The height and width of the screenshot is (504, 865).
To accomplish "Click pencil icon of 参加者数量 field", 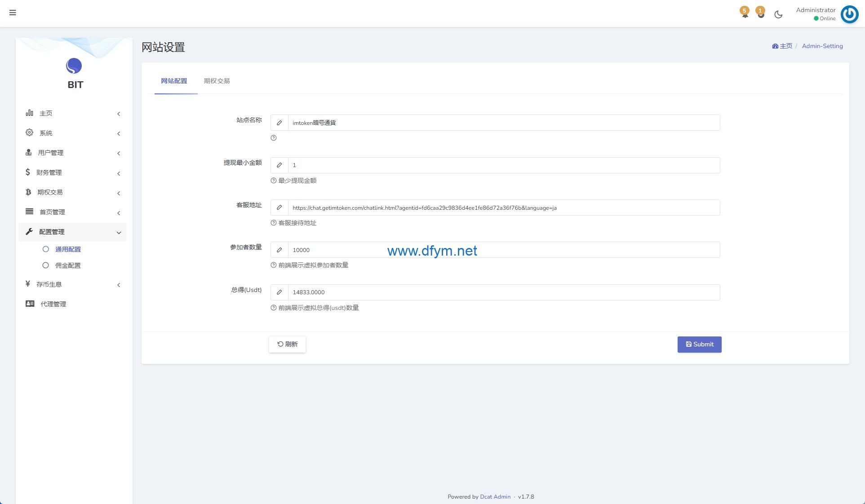I will tap(279, 250).
